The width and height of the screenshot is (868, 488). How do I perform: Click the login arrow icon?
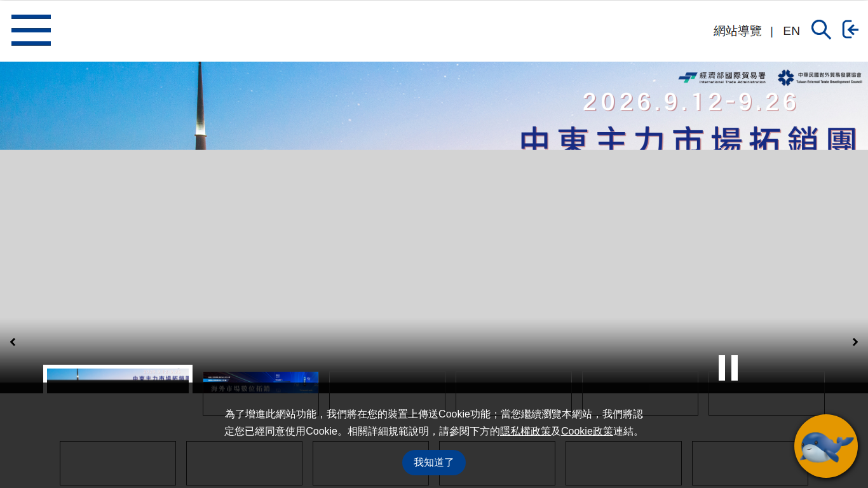(x=851, y=29)
